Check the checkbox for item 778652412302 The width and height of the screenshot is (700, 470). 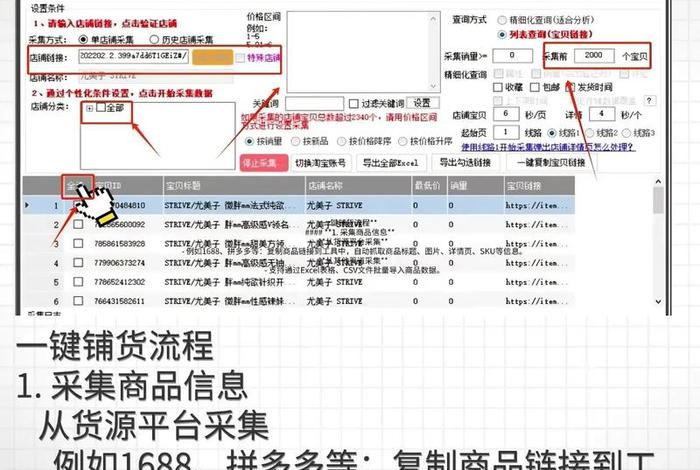click(78, 282)
